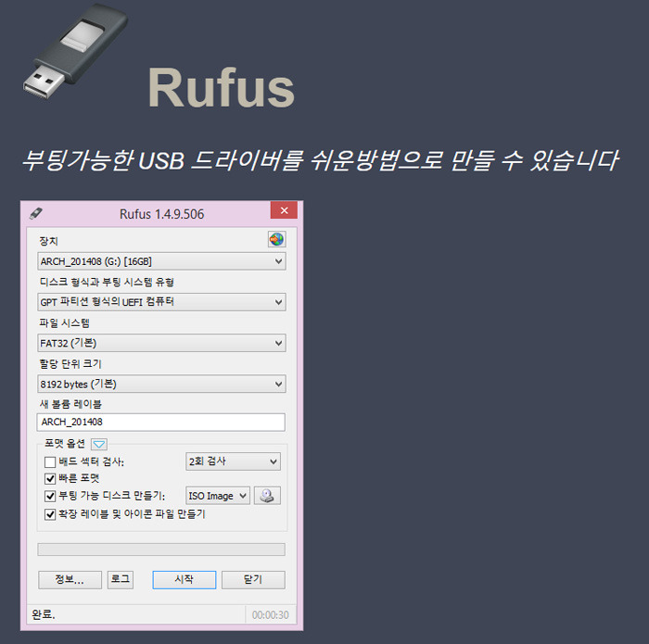Click the Rufus USB icon in title bar

[36, 213]
